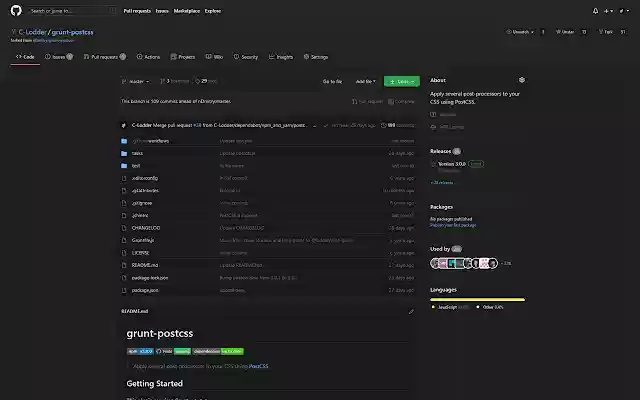Open the README.md file in the file list
Viewport: 640px width, 400px height.
(144, 265)
